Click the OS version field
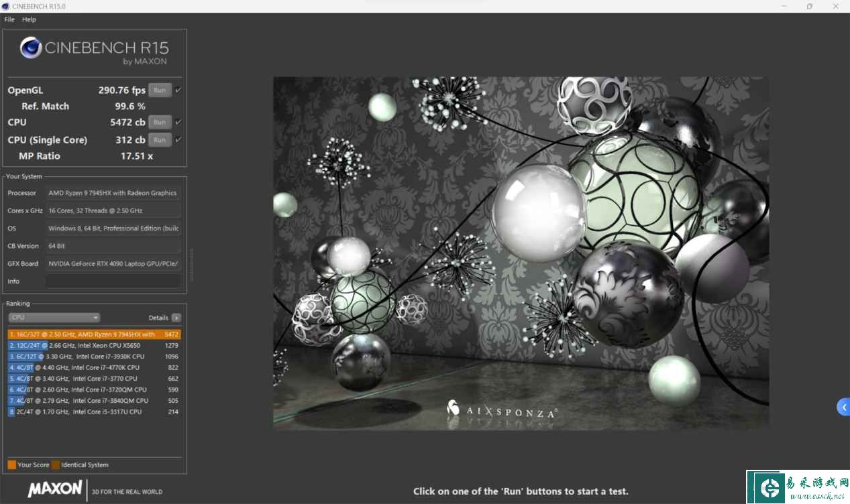 point(113,229)
